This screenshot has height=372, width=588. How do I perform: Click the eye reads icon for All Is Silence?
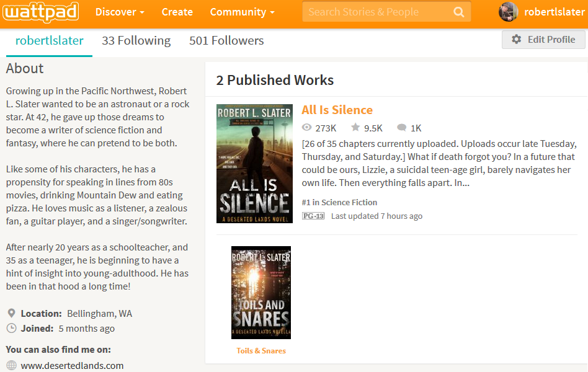click(x=307, y=128)
